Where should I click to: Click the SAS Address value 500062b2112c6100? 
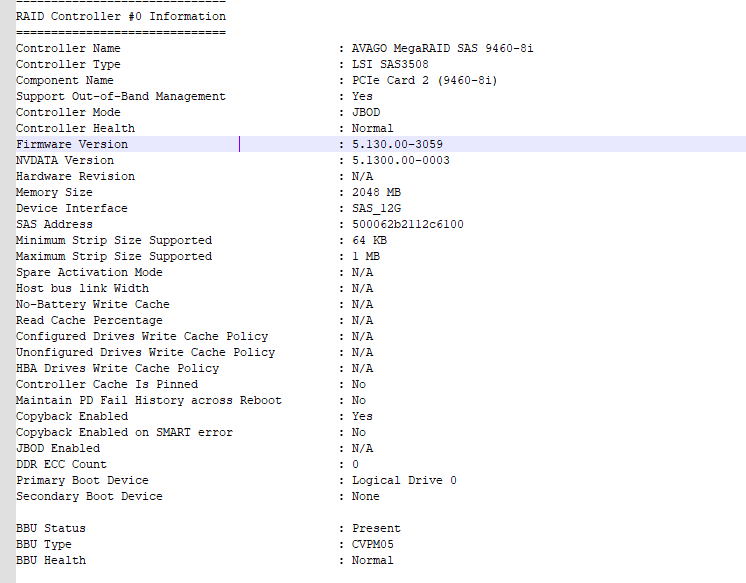point(407,224)
